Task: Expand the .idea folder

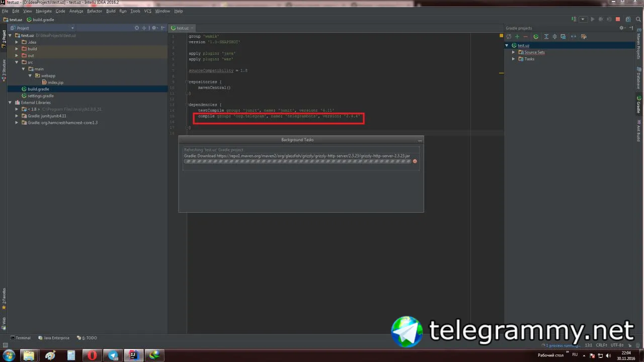Action: (x=17, y=42)
